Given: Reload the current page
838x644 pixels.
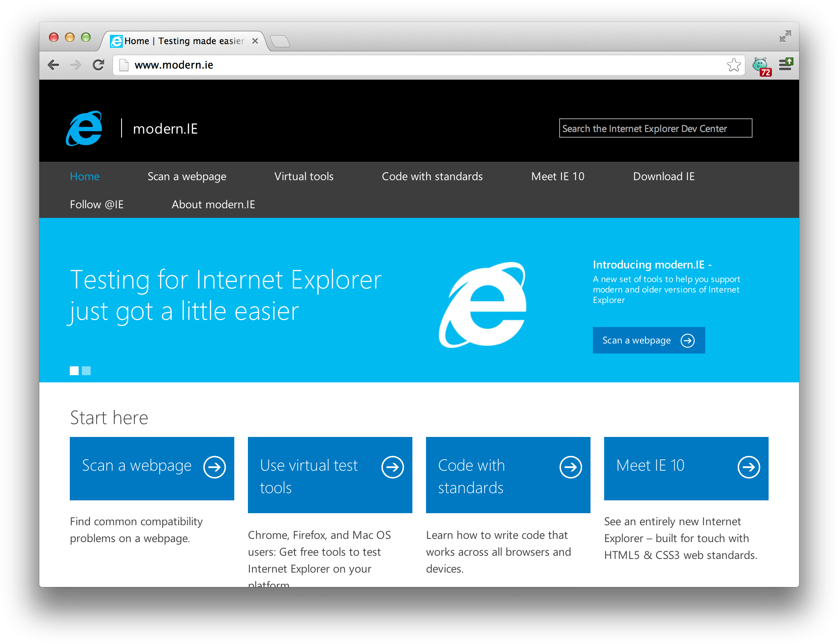Looking at the screenshot, I should click(98, 65).
